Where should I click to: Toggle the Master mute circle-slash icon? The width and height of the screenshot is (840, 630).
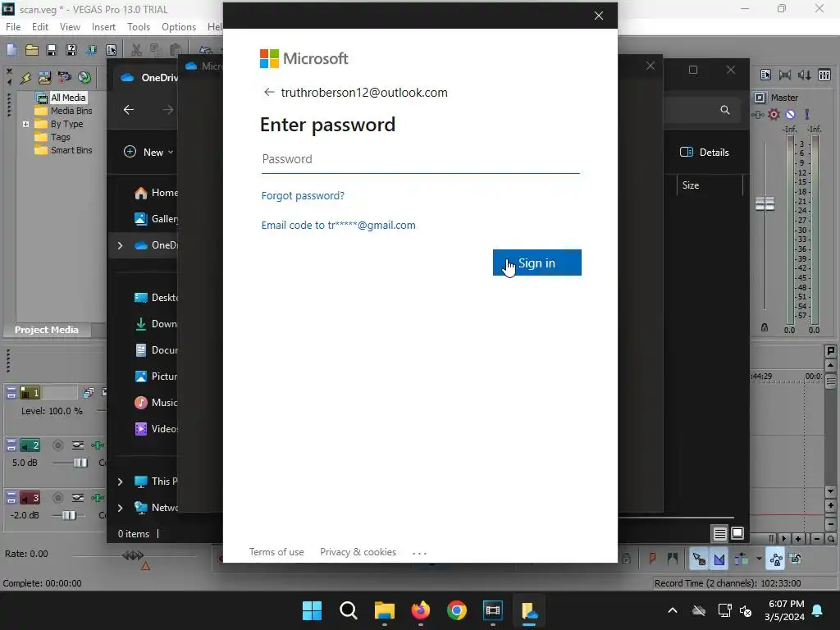(x=790, y=114)
